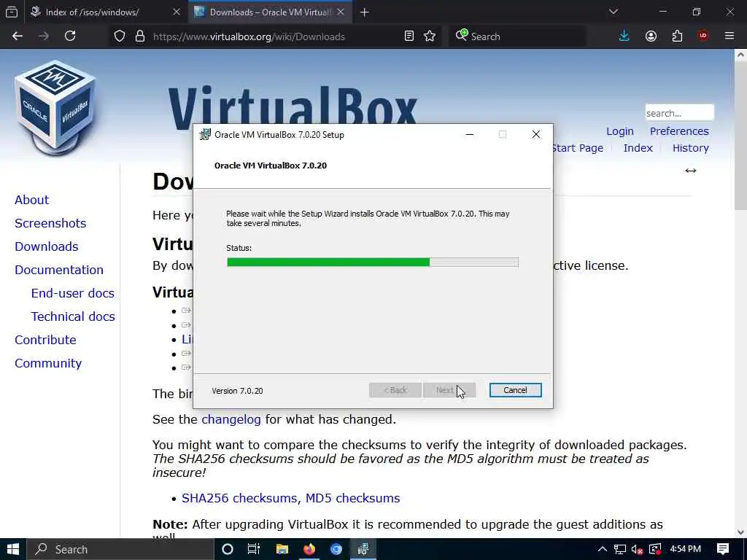The height and width of the screenshot is (560, 747).
Task: Select the Downloads – Oracle VM VirtualBox tab
Action: [271, 12]
